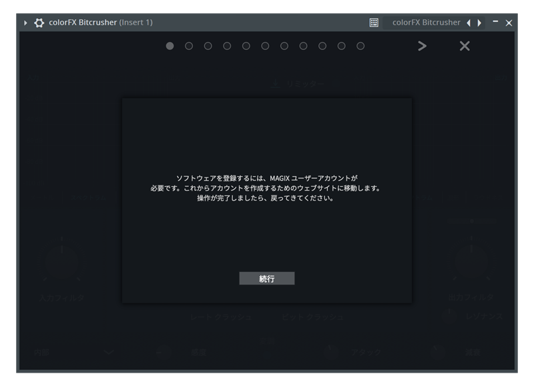534x392 pixels.
Task: Select the tenth page indicator dot
Action: click(342, 46)
